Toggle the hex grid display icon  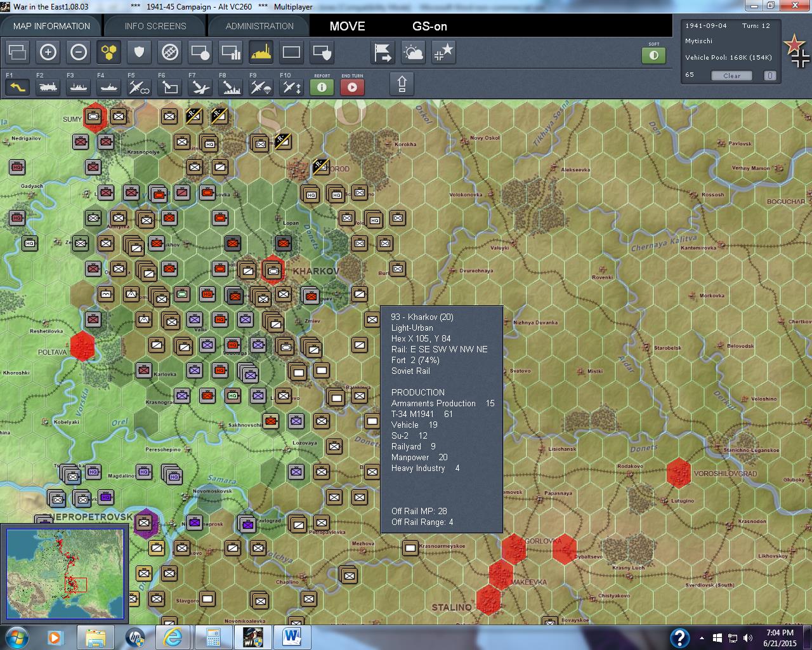109,52
